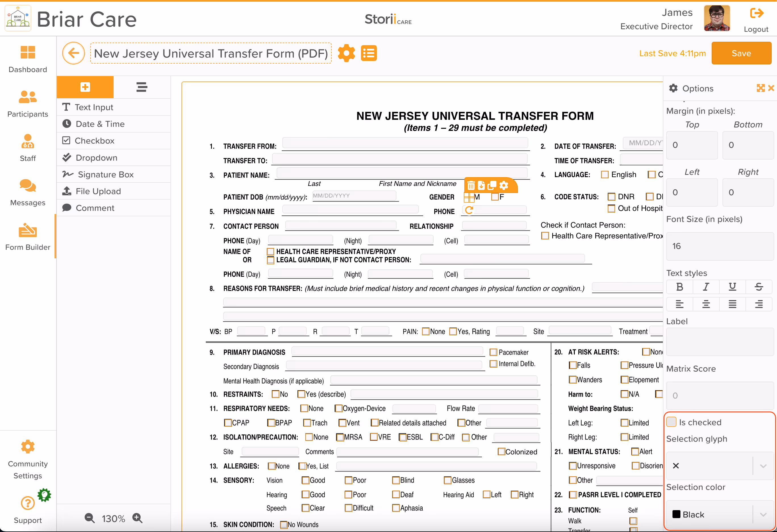
Task: Apply italic text style
Action: (x=706, y=287)
